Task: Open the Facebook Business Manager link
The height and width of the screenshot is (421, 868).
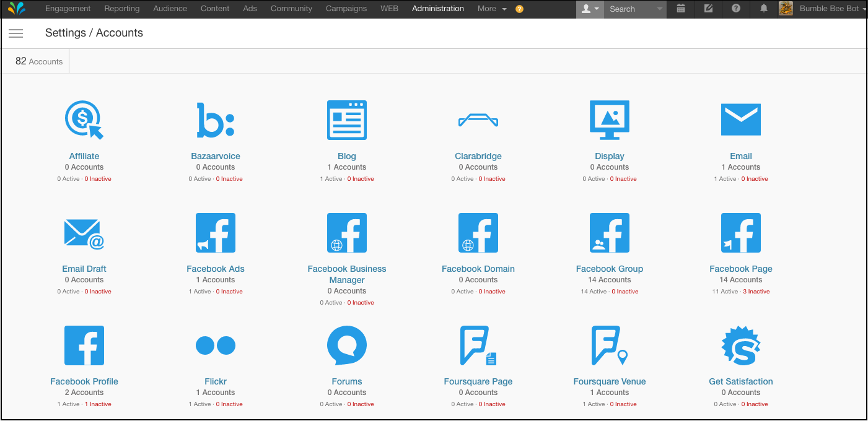Action: pos(347,274)
